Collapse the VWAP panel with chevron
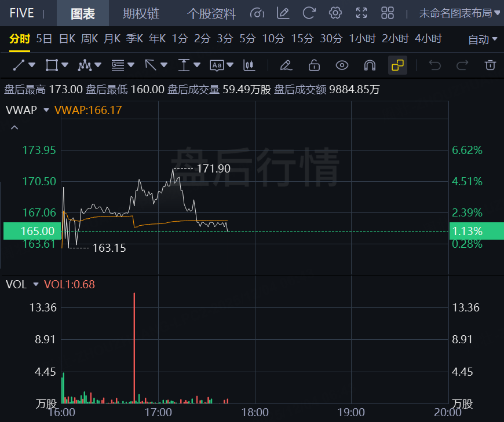Image resolution: width=504 pixels, height=422 pixels. [14, 127]
